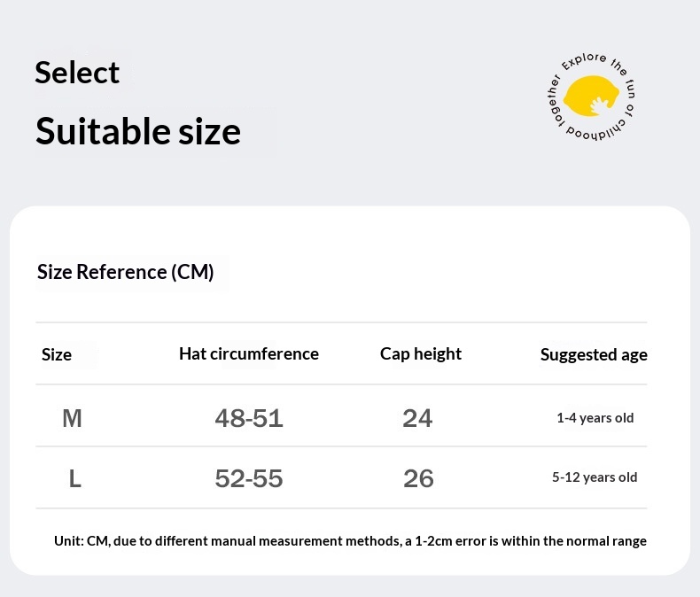The height and width of the screenshot is (597, 700).
Task: Click the 'Size' column header
Action: click(57, 354)
